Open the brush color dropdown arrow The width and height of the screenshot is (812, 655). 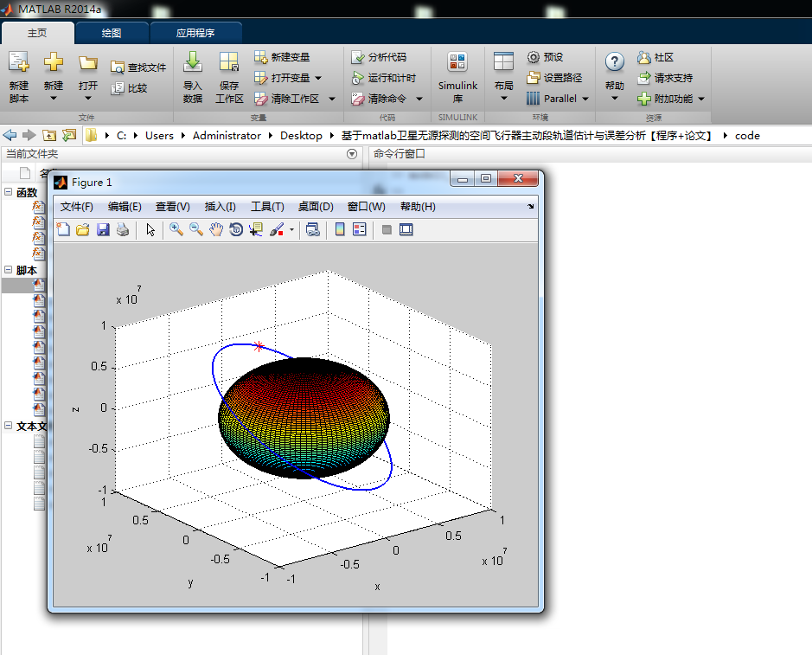coord(292,229)
